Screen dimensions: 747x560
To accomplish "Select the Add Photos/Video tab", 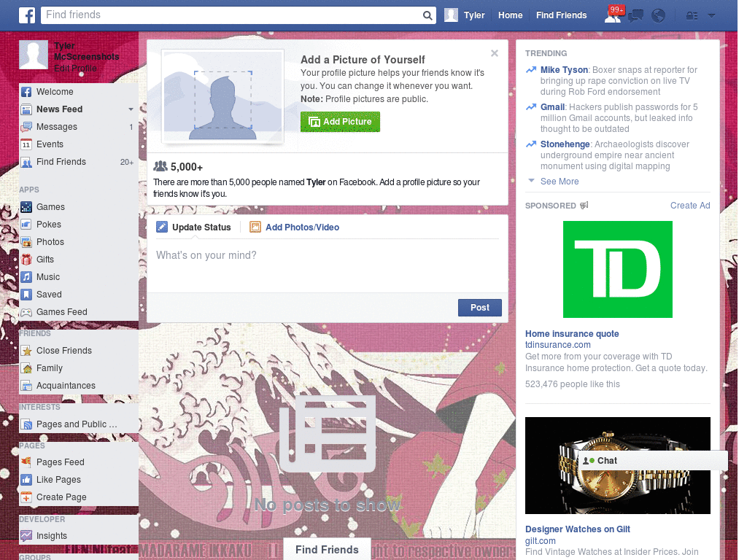I will click(x=295, y=227).
